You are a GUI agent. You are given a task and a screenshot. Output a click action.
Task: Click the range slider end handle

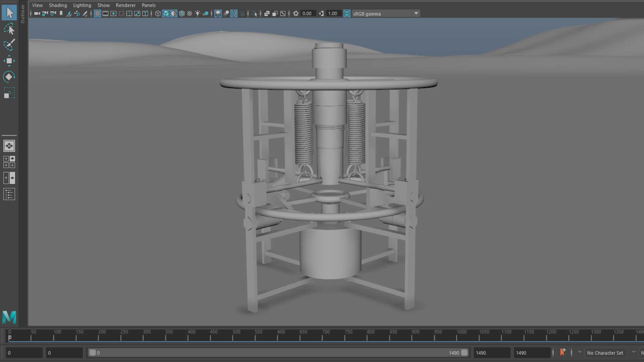464,353
